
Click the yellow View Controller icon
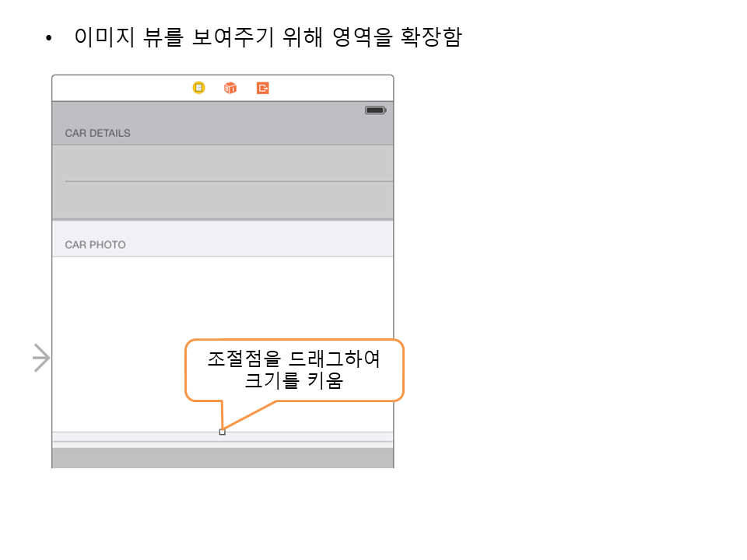[199, 88]
